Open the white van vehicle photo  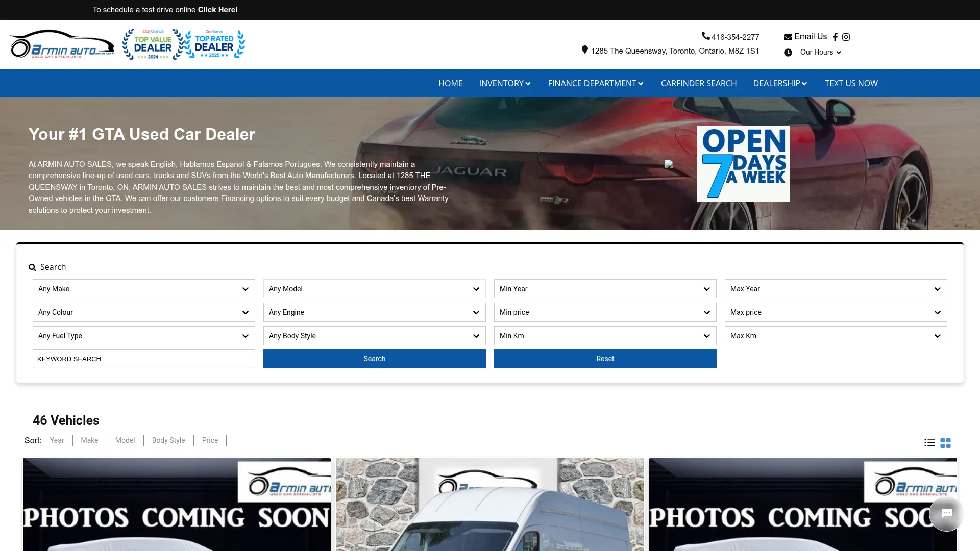(x=490, y=505)
